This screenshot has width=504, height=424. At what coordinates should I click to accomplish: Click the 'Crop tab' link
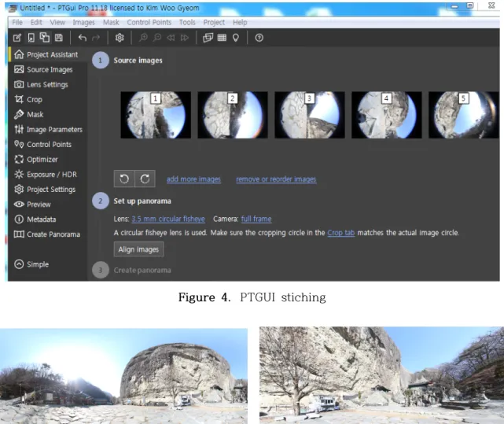coord(341,233)
